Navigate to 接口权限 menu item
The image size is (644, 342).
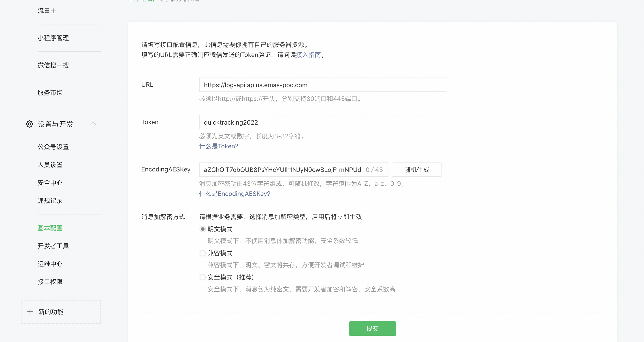point(50,282)
